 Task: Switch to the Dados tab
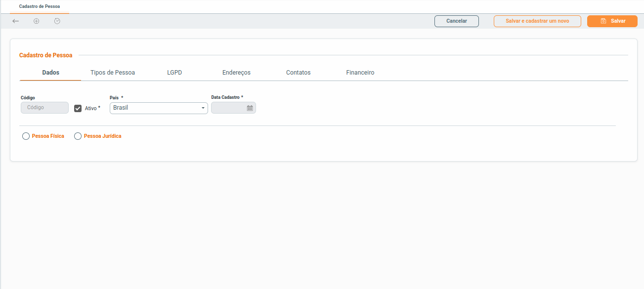(50, 73)
